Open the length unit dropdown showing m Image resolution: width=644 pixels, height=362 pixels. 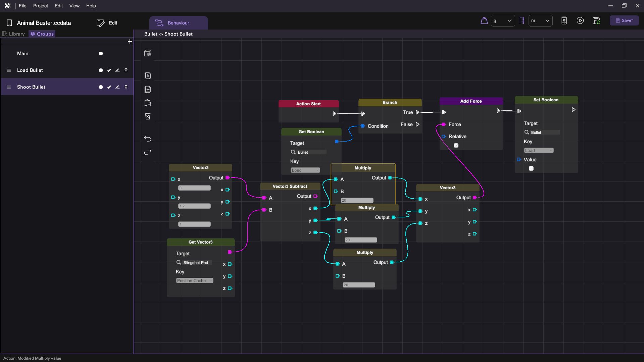coord(540,21)
